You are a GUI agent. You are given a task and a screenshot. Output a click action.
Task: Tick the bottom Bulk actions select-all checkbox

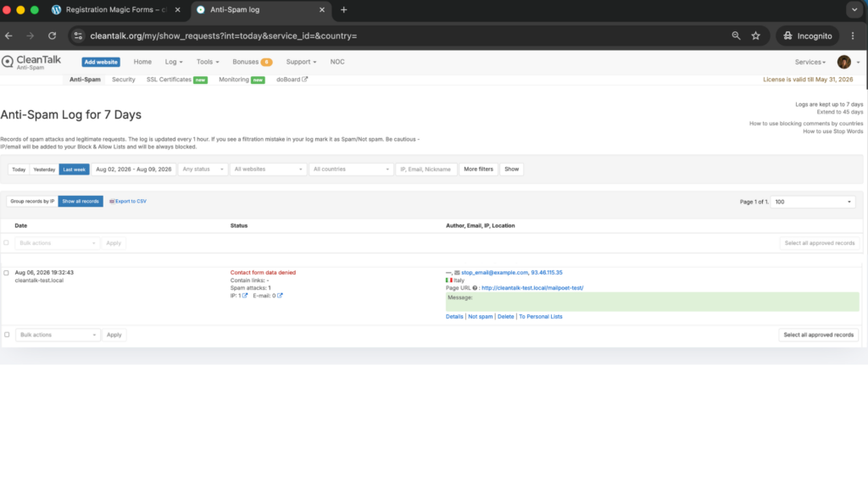click(7, 335)
